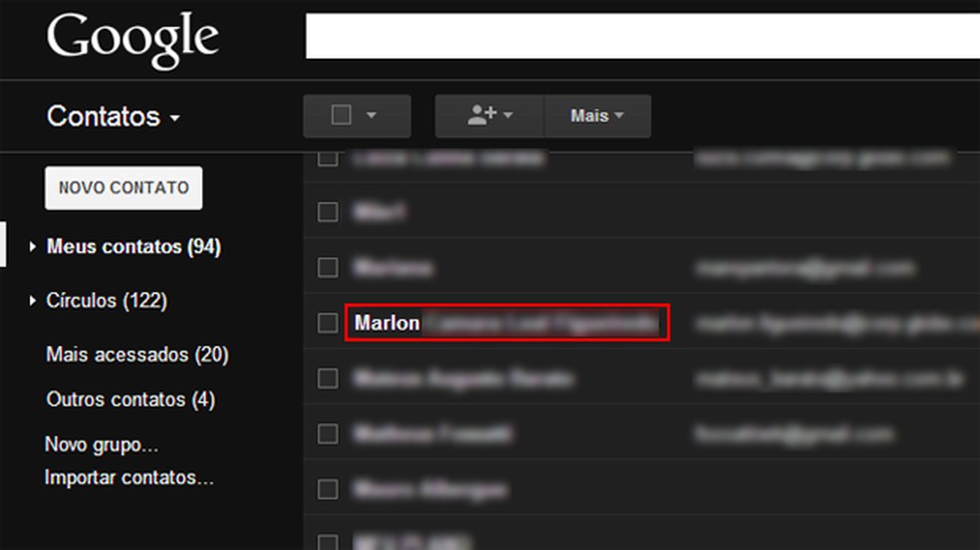
Task: Open the Mais dropdown button
Action: click(598, 116)
